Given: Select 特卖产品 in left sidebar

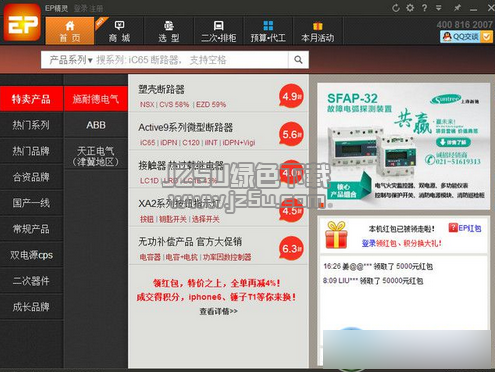Looking at the screenshot, I should coord(31,99).
